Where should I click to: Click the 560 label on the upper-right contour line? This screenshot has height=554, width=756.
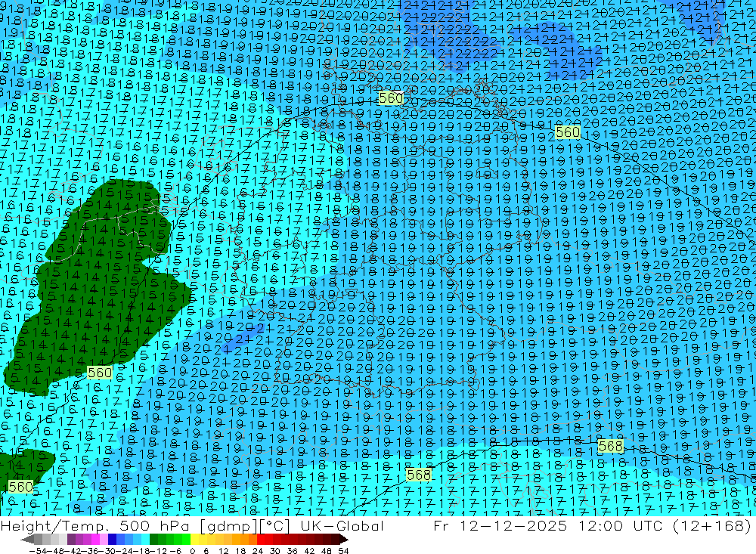pos(568,132)
